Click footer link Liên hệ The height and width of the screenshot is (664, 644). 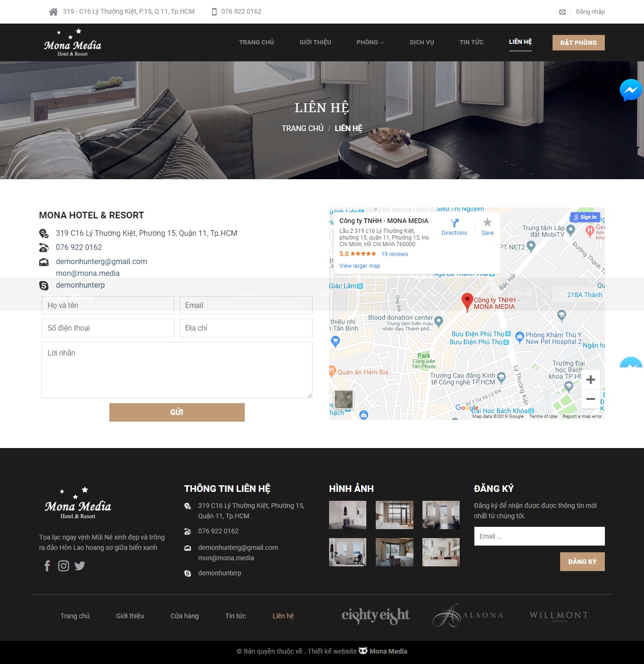point(283,616)
